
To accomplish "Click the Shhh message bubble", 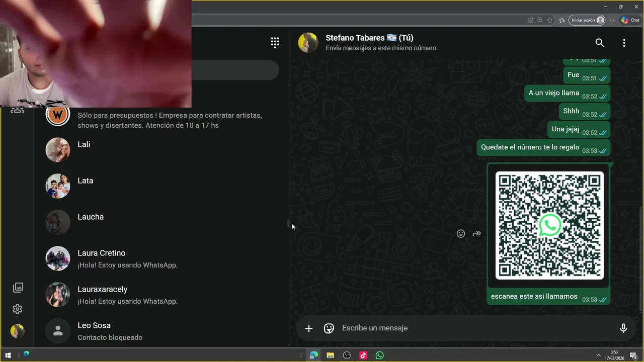I will 584,111.
